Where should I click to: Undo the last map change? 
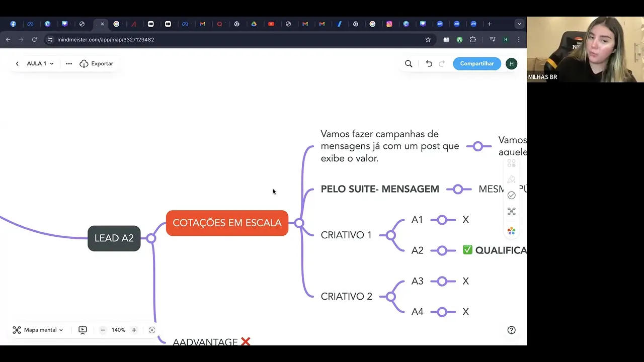pos(429,64)
